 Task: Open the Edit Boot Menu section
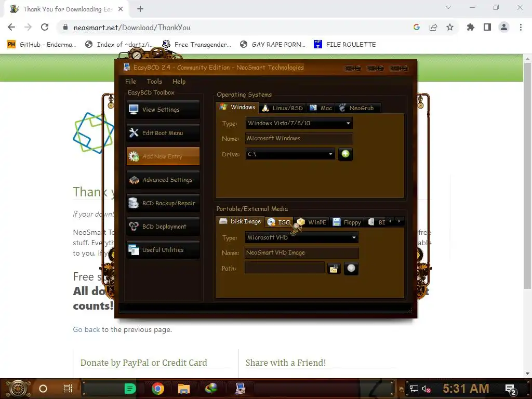click(163, 133)
